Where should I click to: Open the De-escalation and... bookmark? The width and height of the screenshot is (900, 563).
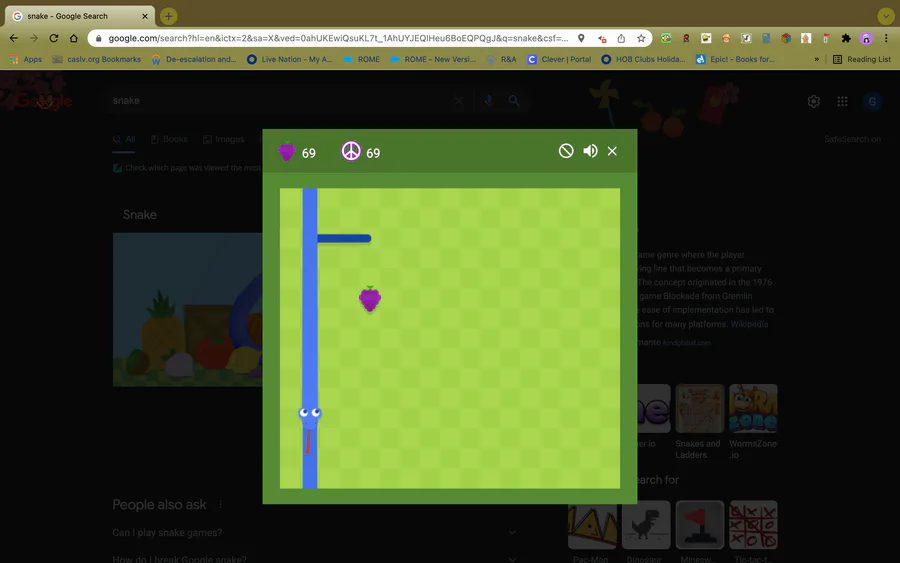point(194,59)
